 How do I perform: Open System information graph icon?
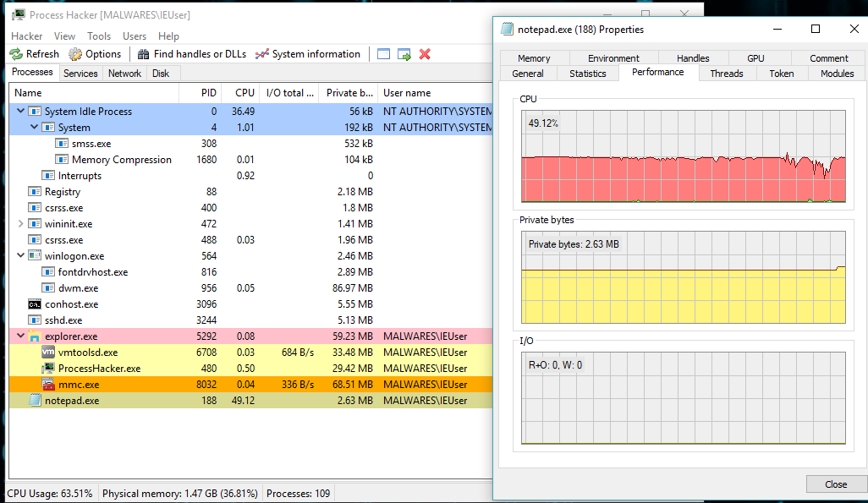[x=262, y=54]
